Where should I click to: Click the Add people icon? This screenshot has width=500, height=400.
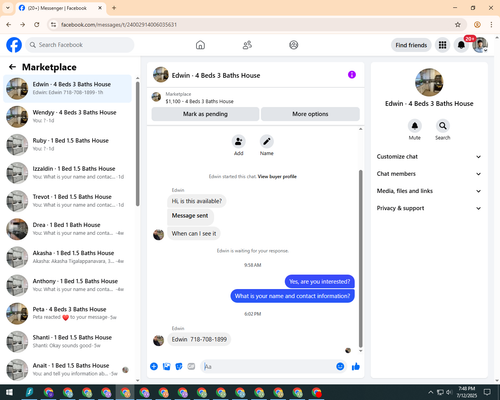tap(239, 142)
